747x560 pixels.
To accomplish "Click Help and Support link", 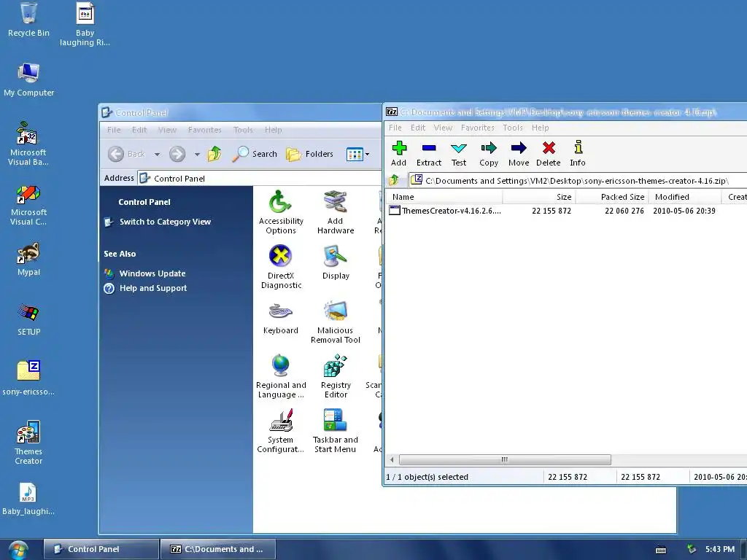I will tap(153, 288).
